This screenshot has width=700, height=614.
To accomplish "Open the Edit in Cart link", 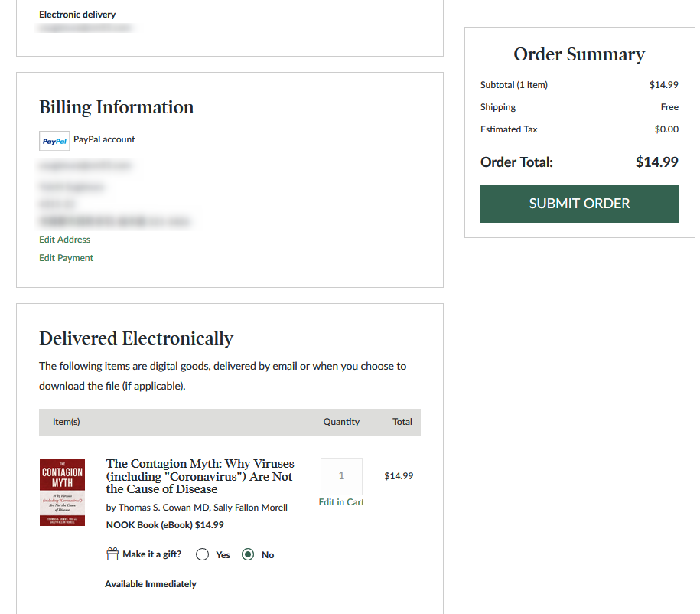I will [x=341, y=502].
